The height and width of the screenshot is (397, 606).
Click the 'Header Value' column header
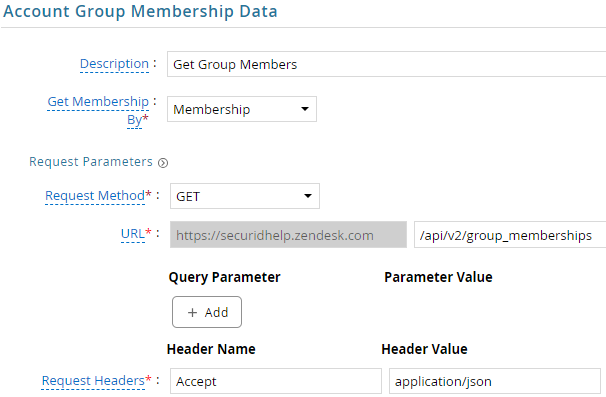424,349
